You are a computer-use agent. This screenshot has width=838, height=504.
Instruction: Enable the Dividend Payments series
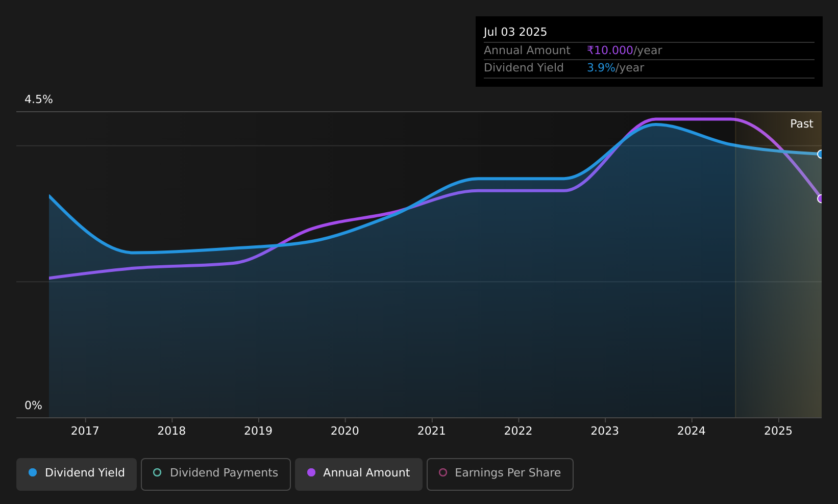(216, 474)
